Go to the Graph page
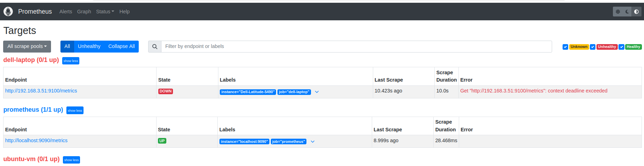The image size is (644, 166). 84,12
